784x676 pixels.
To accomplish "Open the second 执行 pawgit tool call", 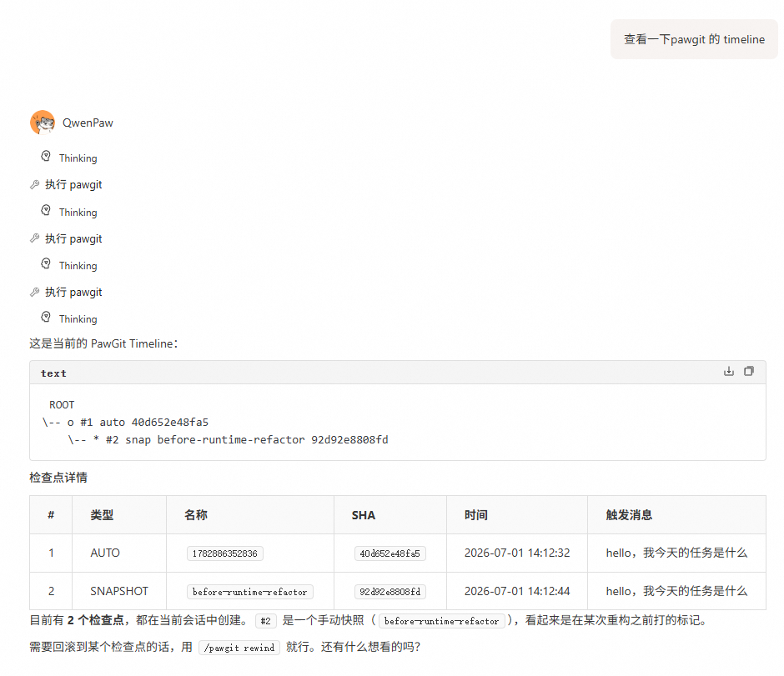I will tap(66, 239).
